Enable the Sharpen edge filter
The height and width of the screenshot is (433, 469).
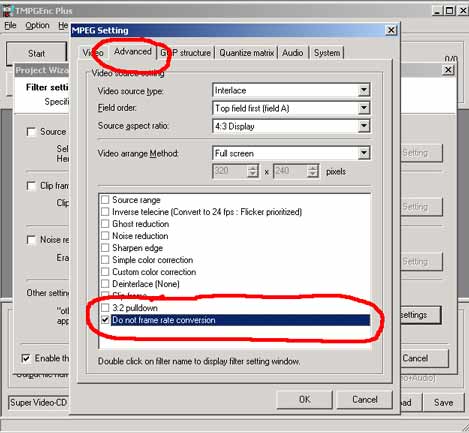pos(105,248)
